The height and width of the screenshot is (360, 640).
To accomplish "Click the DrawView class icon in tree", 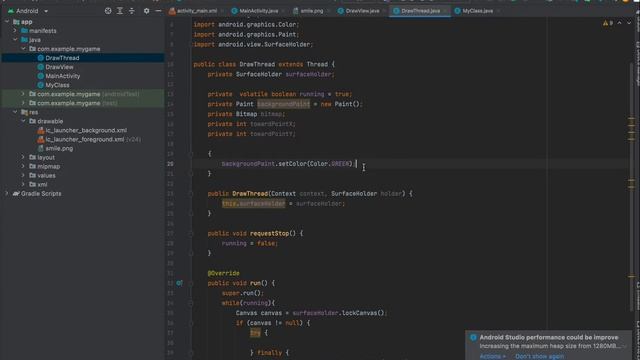I will (x=40, y=67).
